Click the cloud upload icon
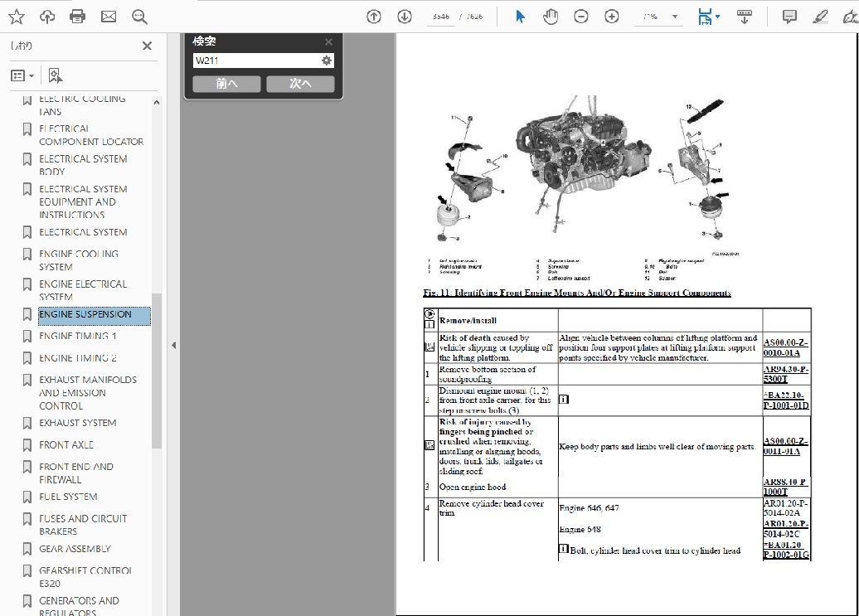Viewport: 859px width, 616px height. tap(47, 17)
